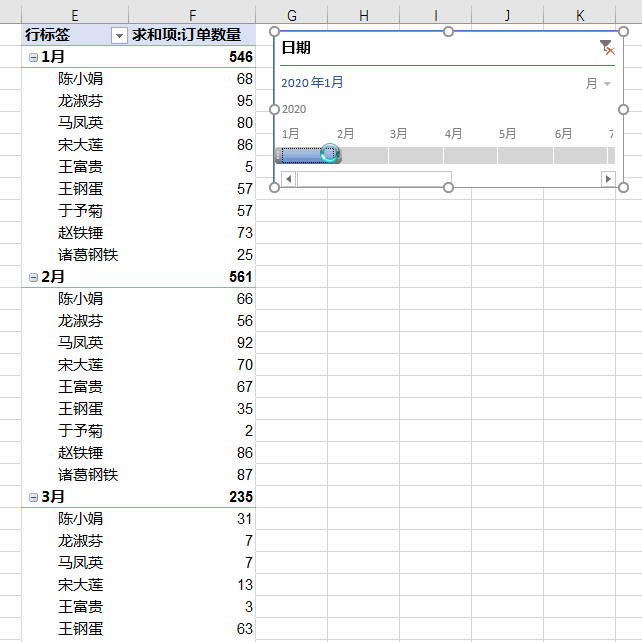The width and height of the screenshot is (642, 642).
Task: Select 龙淑芬 under 1月
Action: click(x=80, y=101)
